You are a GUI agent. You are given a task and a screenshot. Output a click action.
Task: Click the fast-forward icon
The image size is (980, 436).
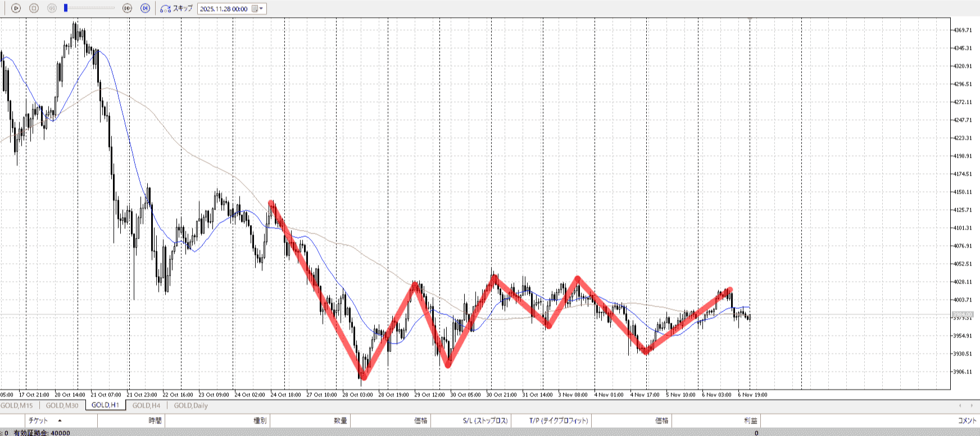click(128, 8)
